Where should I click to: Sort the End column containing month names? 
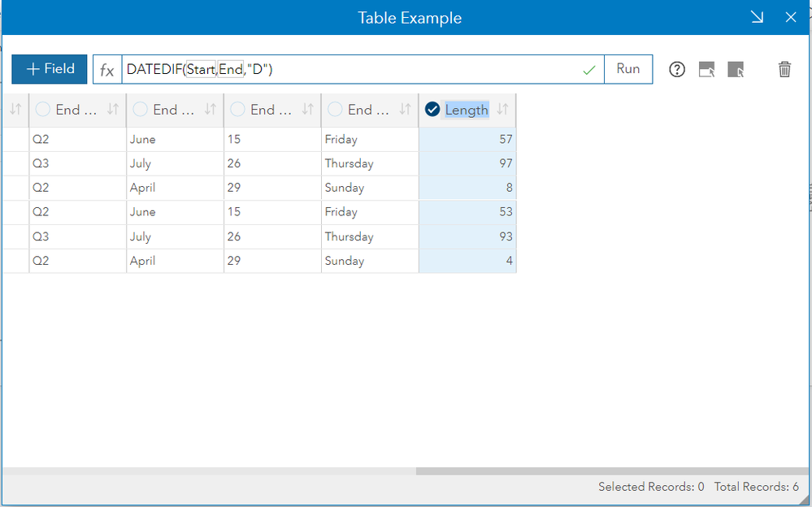(x=211, y=110)
